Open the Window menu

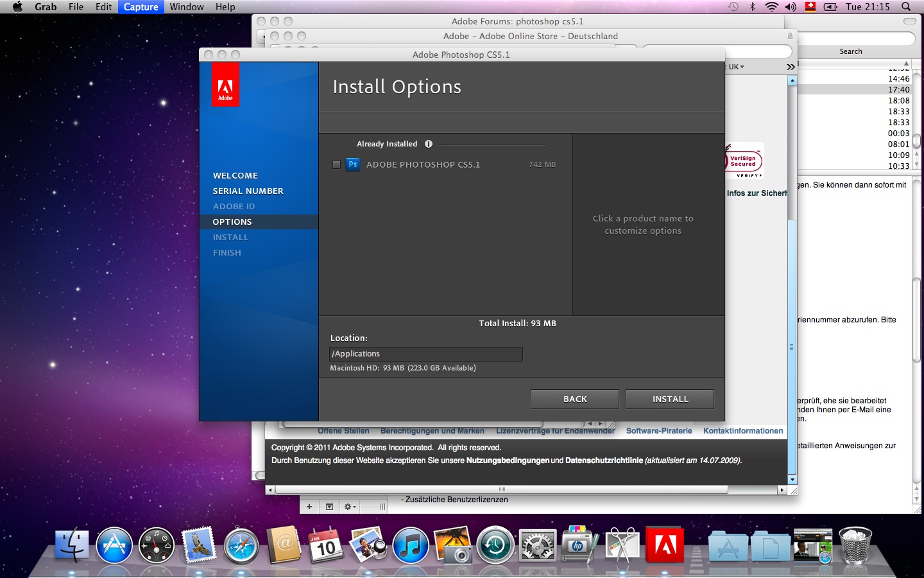coord(187,7)
